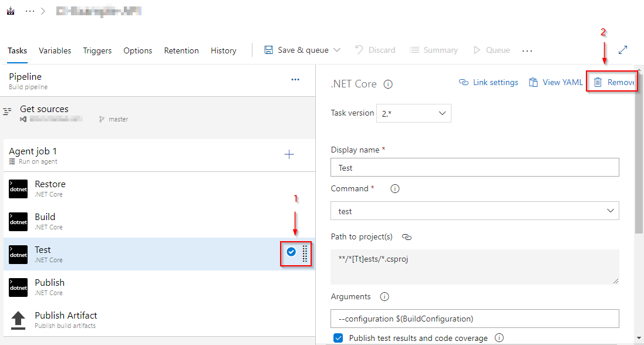The width and height of the screenshot is (644, 345).
Task: Expand the Task version dropdown
Action: [x=414, y=113]
